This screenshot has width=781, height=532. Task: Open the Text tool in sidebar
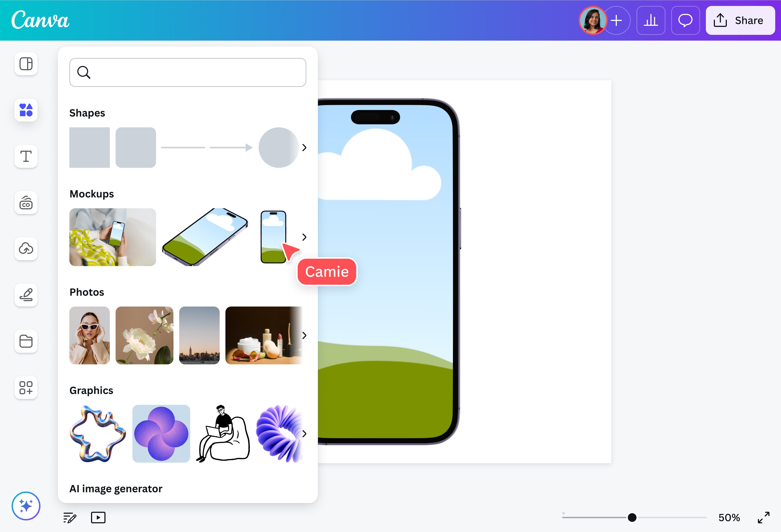point(26,156)
